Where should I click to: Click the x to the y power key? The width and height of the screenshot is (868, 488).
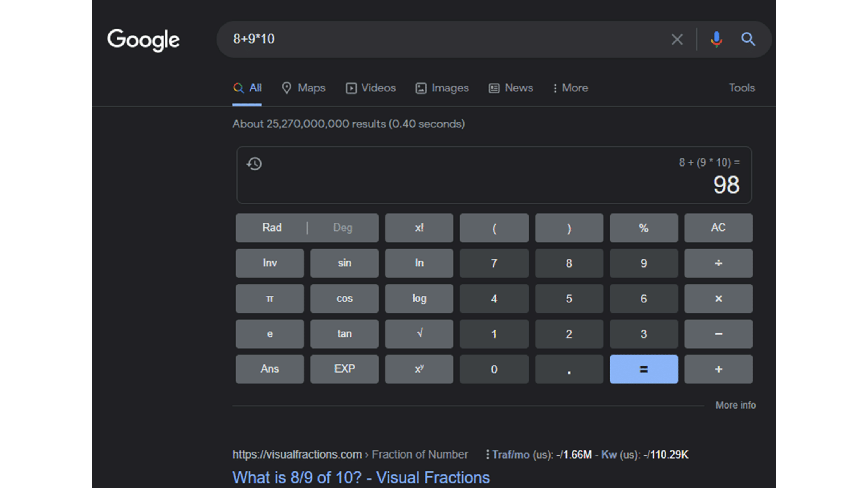coord(419,369)
